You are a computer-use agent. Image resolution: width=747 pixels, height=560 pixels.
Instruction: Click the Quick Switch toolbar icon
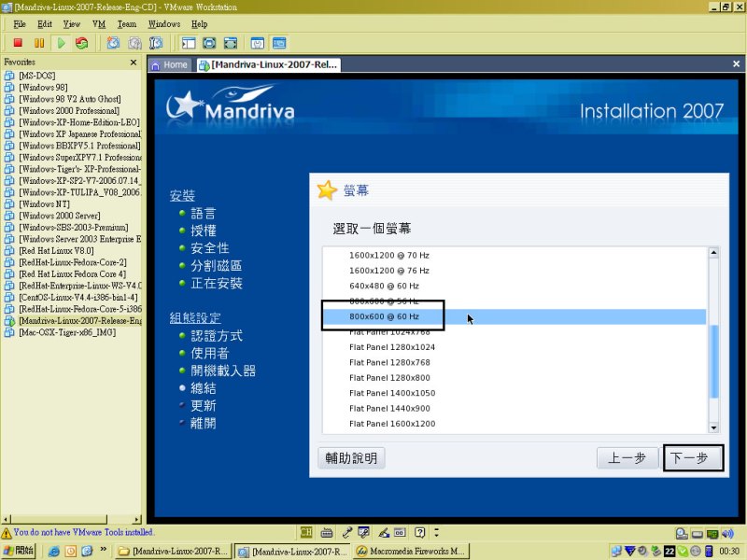pos(230,43)
